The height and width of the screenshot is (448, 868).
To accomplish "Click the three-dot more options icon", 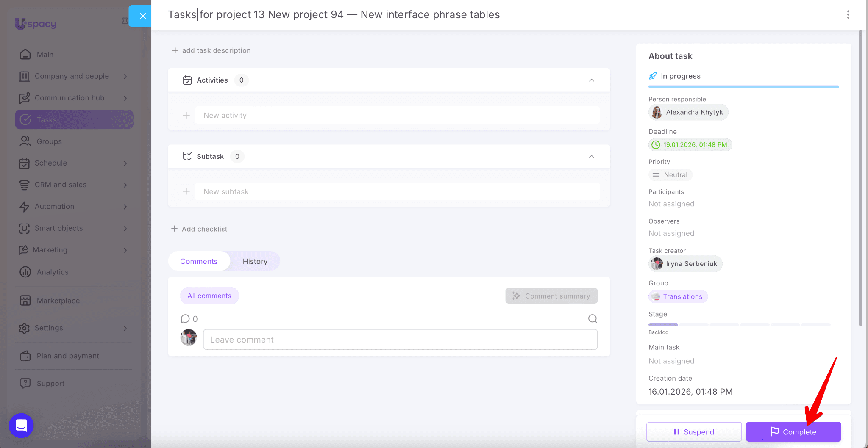I will coord(848,15).
